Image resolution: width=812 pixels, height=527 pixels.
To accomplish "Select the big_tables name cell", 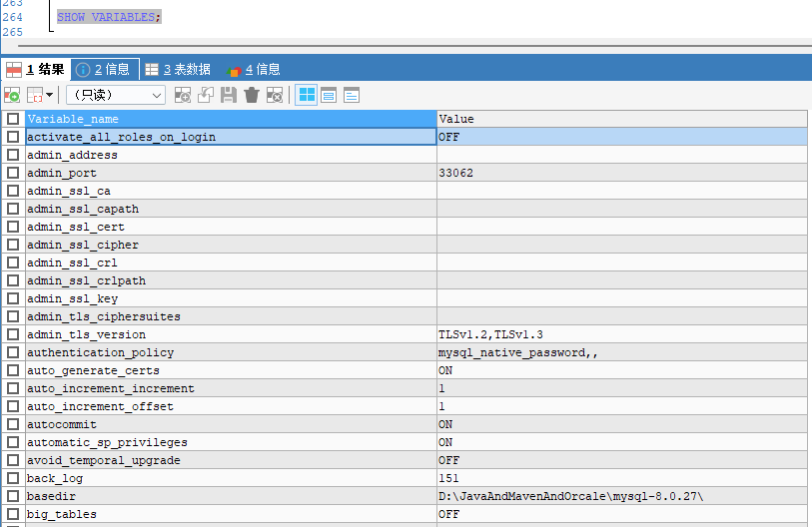I will (x=231, y=514).
